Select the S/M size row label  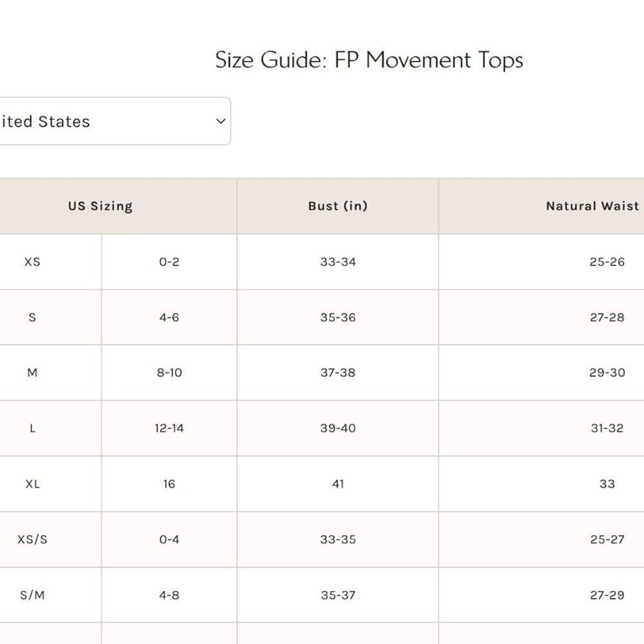(32, 595)
